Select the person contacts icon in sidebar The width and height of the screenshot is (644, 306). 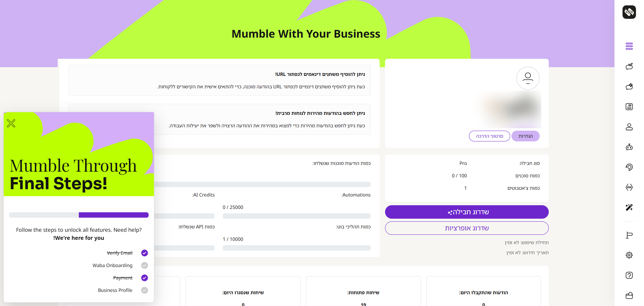point(629,127)
